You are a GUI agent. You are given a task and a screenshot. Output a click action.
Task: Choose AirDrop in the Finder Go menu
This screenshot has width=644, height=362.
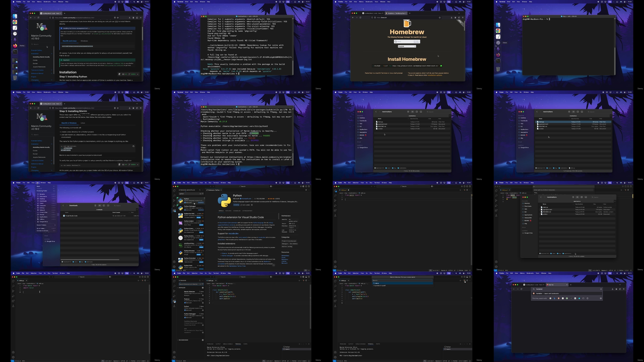46,208
